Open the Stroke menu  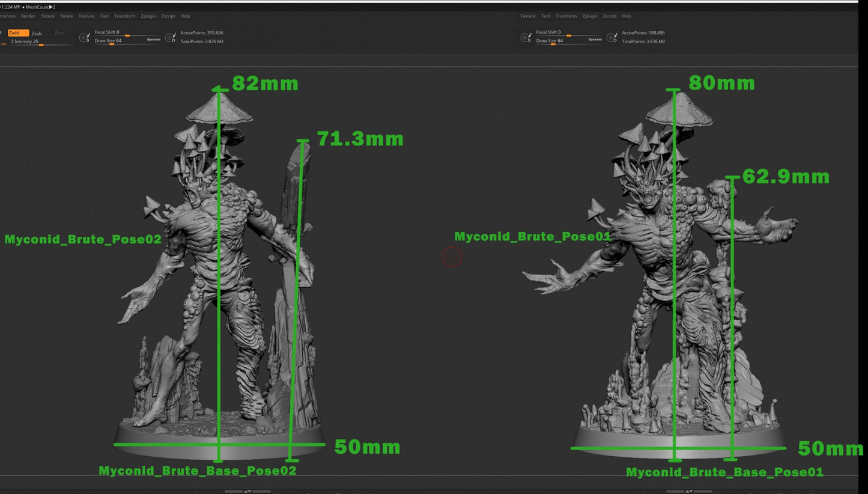(66, 16)
